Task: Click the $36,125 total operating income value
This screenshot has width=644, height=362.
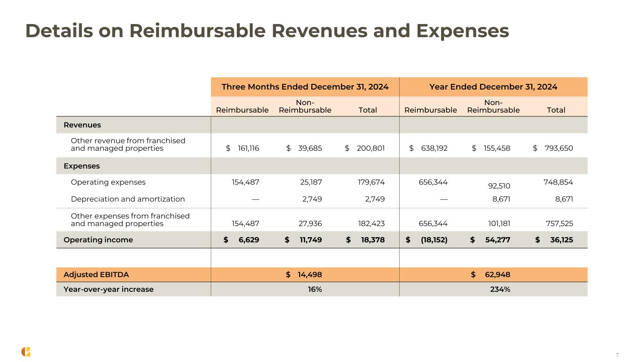Action: pyautogui.click(x=555, y=240)
